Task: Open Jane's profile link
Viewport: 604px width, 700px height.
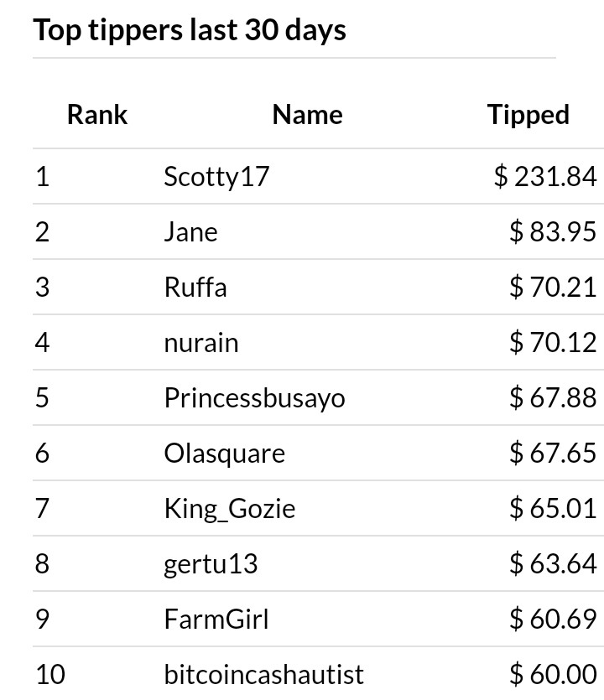Action: coord(190,232)
